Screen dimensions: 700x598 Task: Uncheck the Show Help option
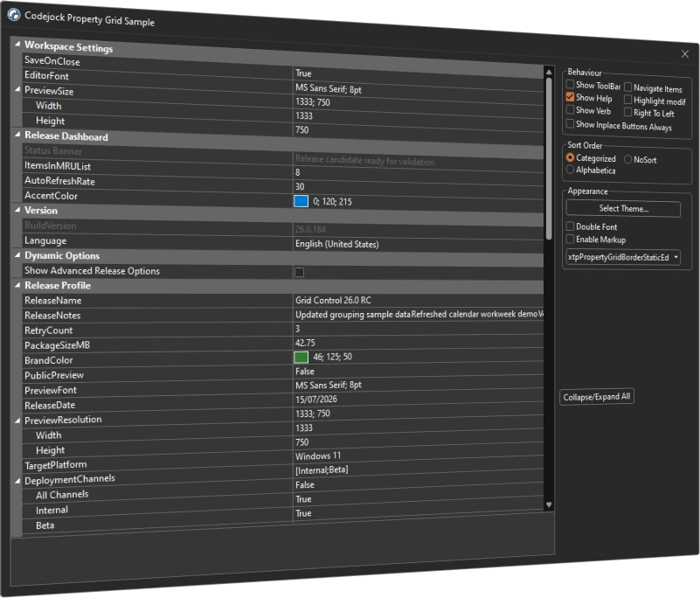pyautogui.click(x=570, y=96)
